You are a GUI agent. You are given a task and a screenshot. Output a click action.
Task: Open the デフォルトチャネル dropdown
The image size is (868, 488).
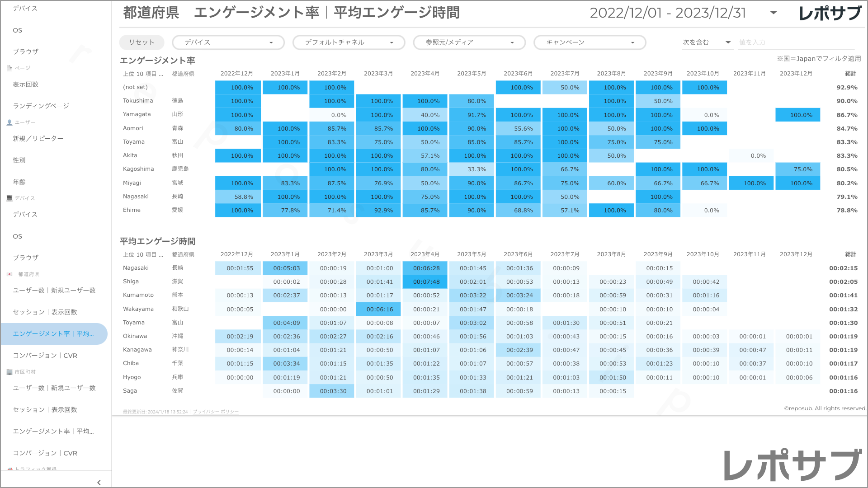[x=349, y=42]
